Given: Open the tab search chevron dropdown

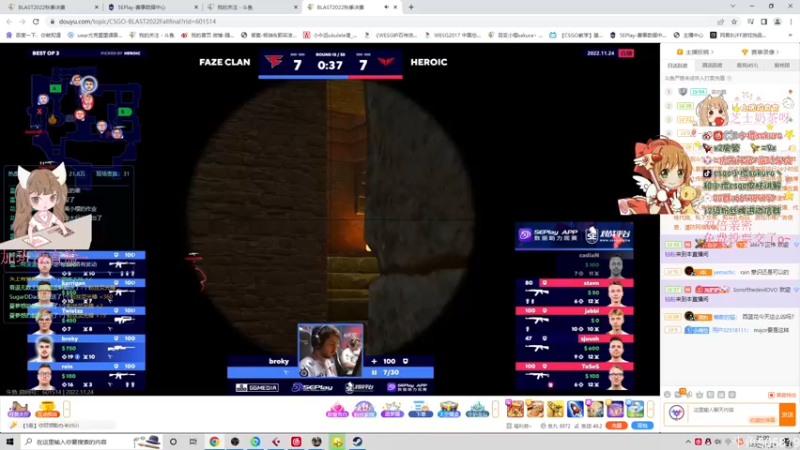Looking at the screenshot, I should click(x=733, y=7).
